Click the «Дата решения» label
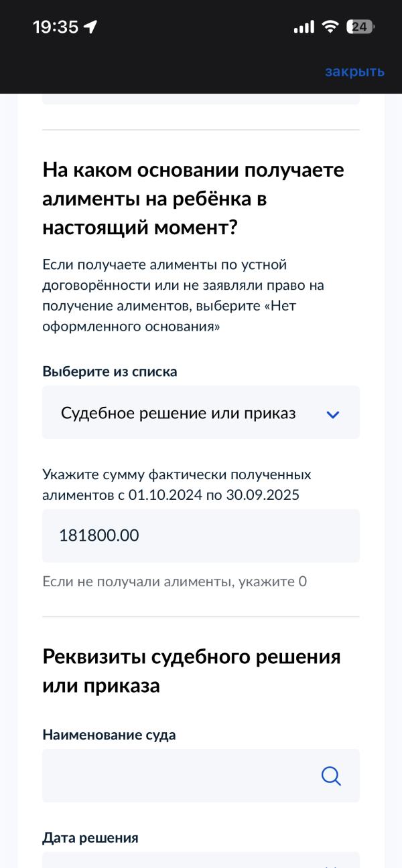The height and width of the screenshot is (868, 402). 90,838
